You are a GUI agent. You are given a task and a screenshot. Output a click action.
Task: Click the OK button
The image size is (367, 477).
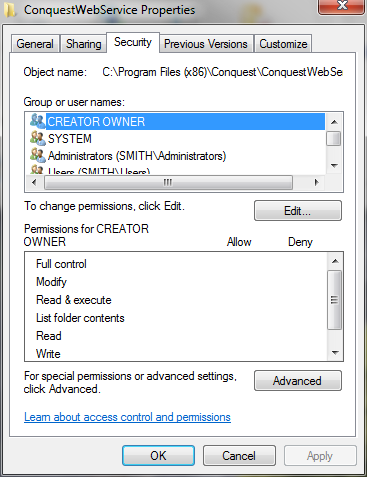click(158, 456)
